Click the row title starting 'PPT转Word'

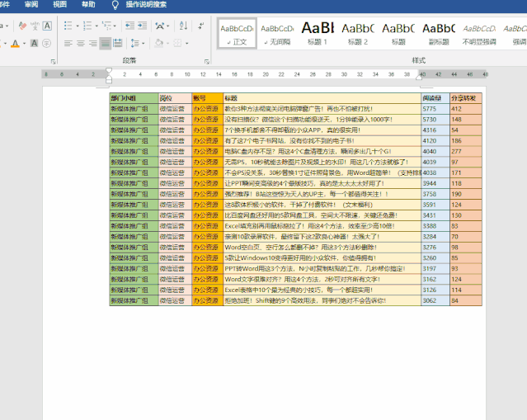point(322,269)
